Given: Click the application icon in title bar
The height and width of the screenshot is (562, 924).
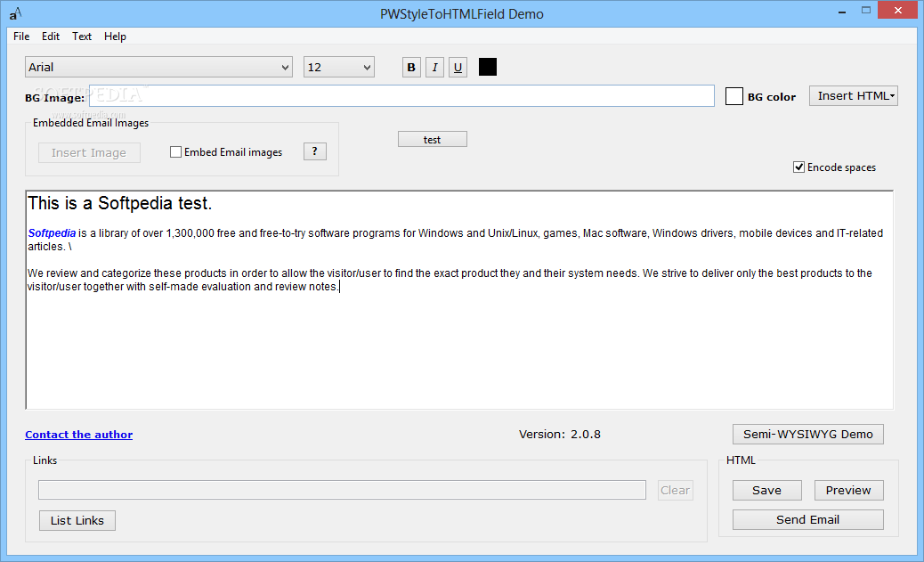Looking at the screenshot, I should pyautogui.click(x=15, y=13).
